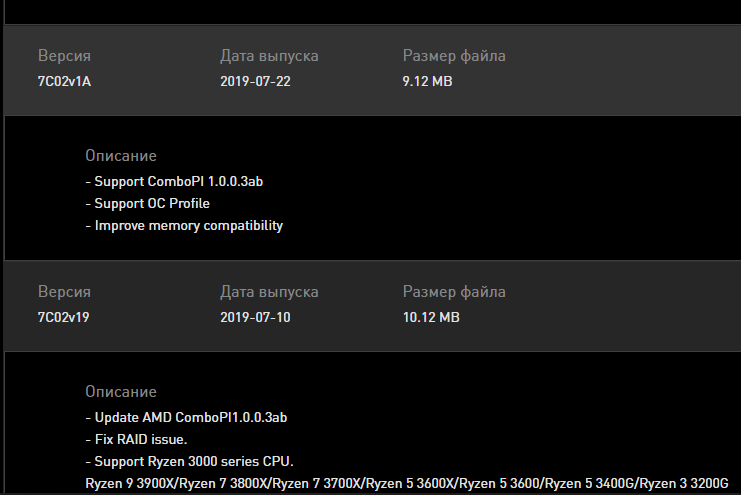Viewport: 741px width, 495px height.
Task: Click the Версия label above 7C02v19
Action: [64, 292]
